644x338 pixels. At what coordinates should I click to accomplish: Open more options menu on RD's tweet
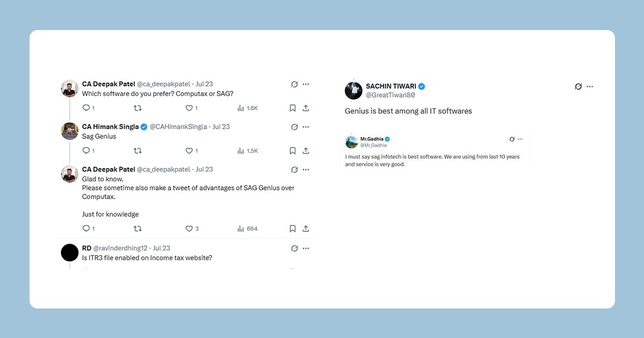click(306, 248)
